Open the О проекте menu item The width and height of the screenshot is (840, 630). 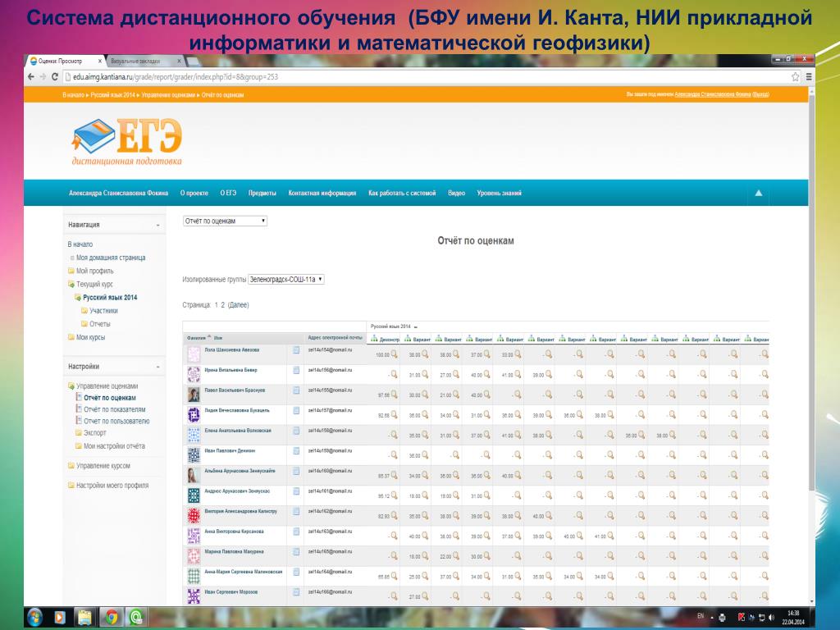(194, 193)
